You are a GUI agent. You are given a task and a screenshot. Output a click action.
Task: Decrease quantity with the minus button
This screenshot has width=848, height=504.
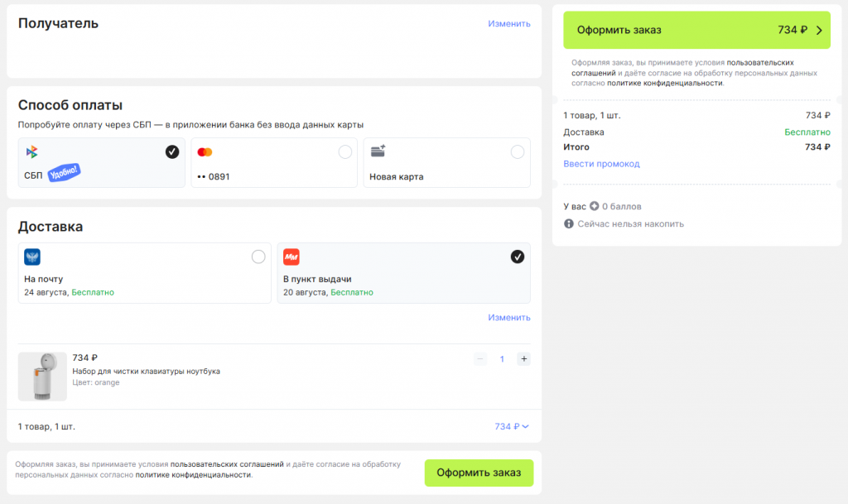coord(479,358)
